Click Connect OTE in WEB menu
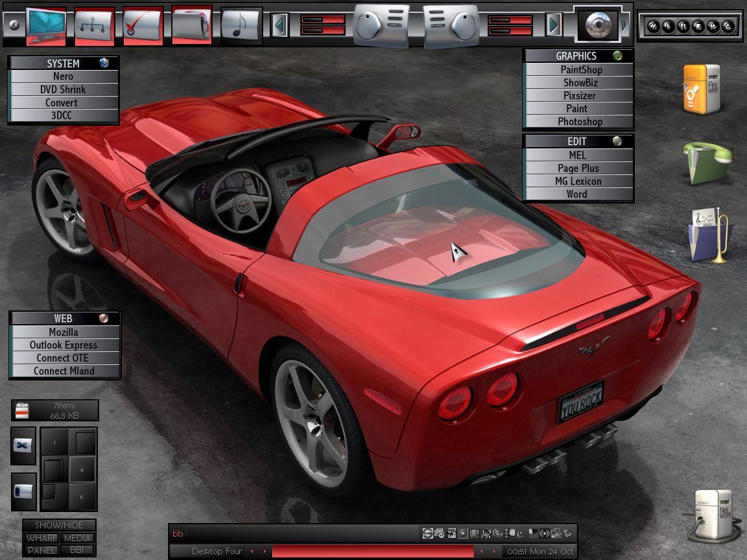Viewport: 747px width, 560px height. coord(65,358)
